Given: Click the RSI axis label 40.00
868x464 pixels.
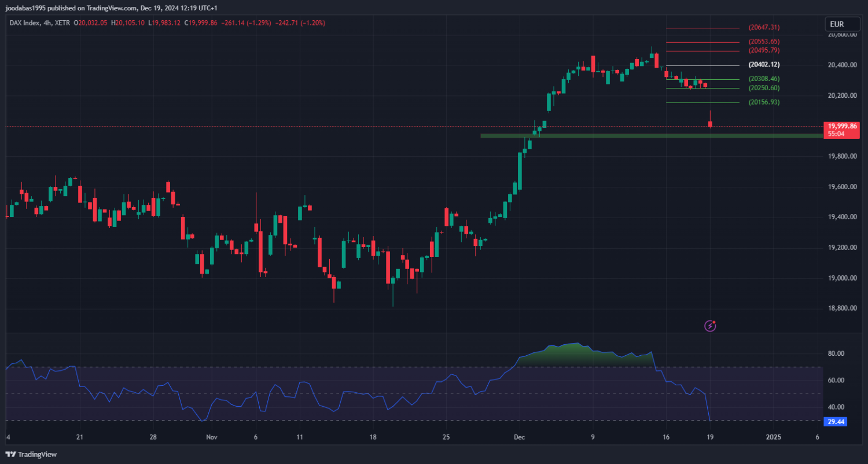Looking at the screenshot, I should point(837,407).
